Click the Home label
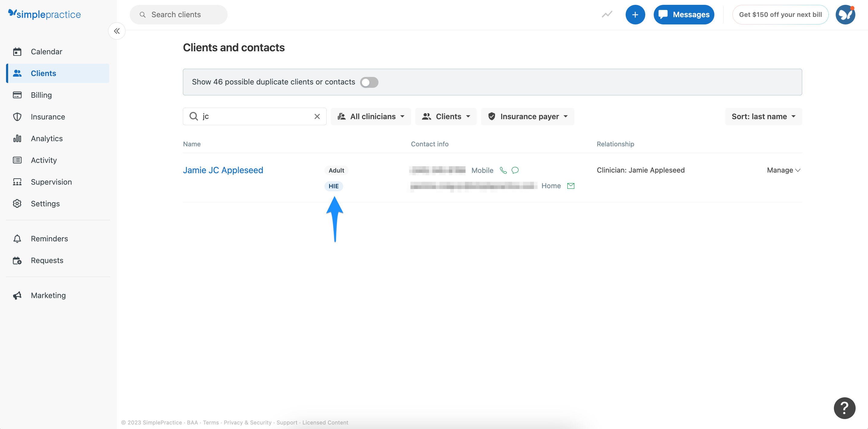Viewport: 868px width, 429px height. pyautogui.click(x=551, y=186)
